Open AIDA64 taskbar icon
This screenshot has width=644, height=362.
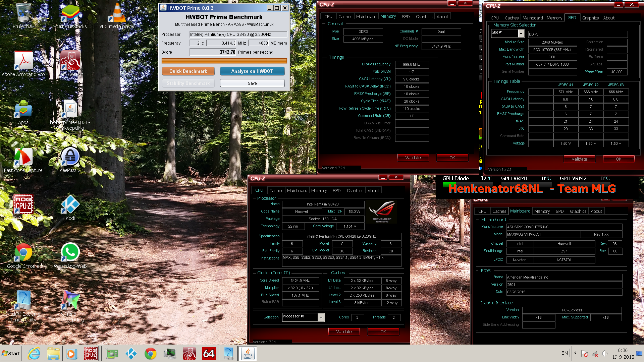pos(209,354)
